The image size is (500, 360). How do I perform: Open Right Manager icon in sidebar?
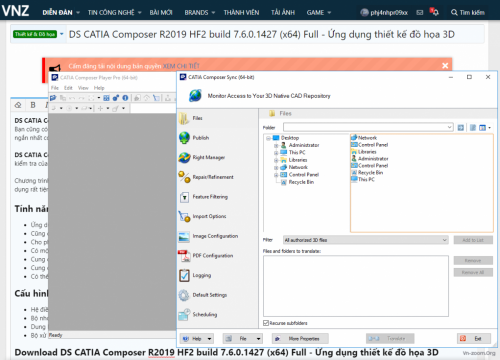184,157
